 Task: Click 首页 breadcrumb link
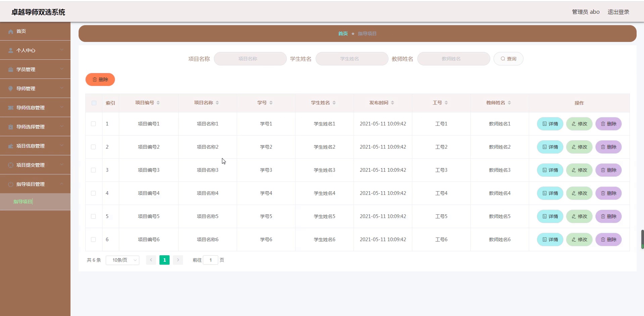tap(343, 34)
